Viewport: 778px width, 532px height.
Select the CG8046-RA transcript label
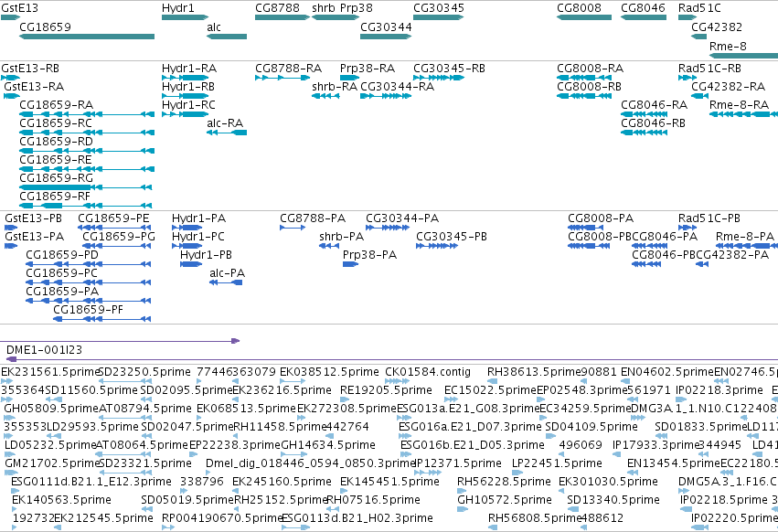coord(654,105)
